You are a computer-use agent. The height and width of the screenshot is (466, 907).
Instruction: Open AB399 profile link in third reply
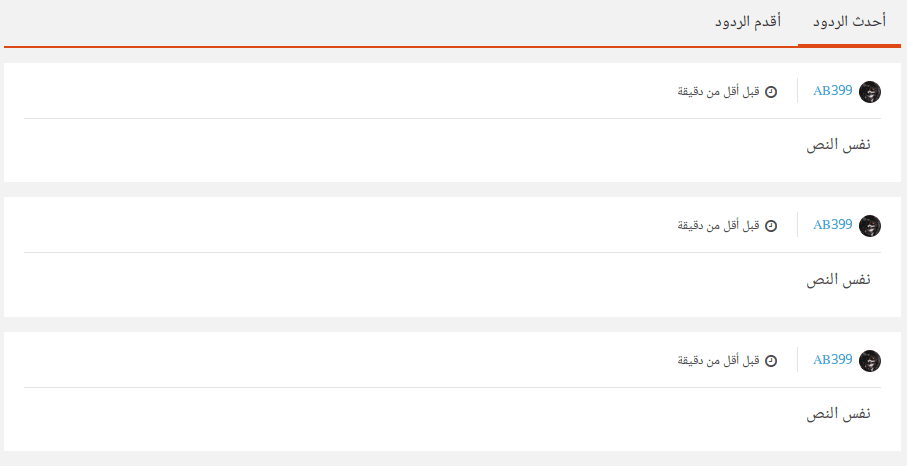832,360
